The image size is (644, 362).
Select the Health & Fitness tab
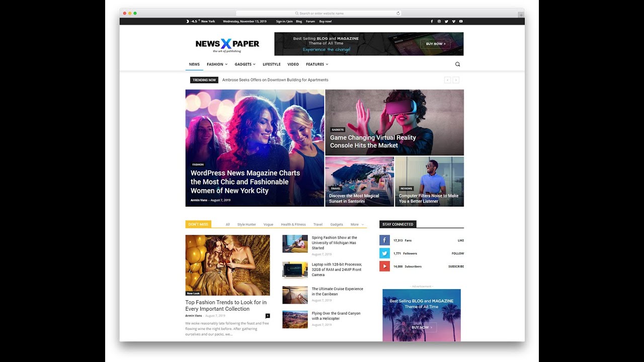293,225
